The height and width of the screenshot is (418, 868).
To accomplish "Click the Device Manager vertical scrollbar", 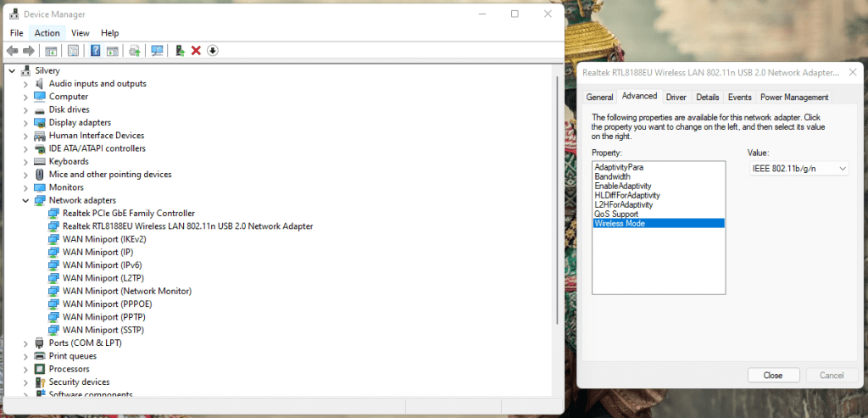I will (x=557, y=199).
